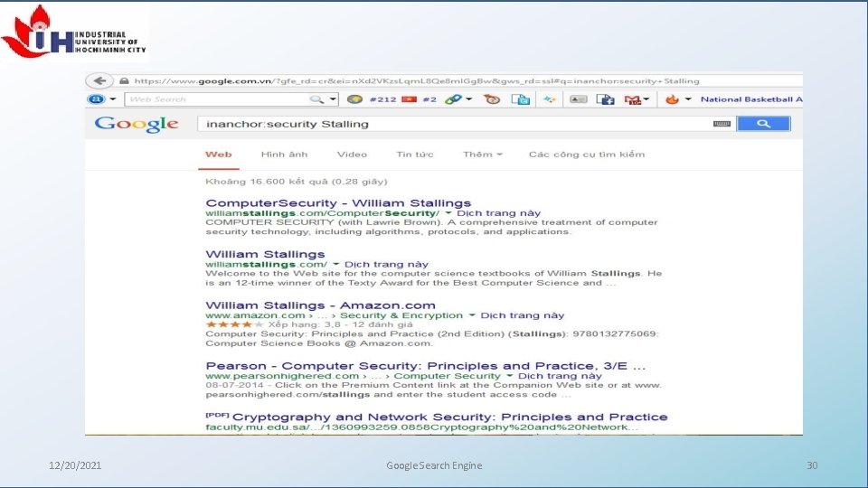Open arrow after Computer Security breadcrumb on Pearson result
This screenshot has width=868, height=488.
[509, 376]
